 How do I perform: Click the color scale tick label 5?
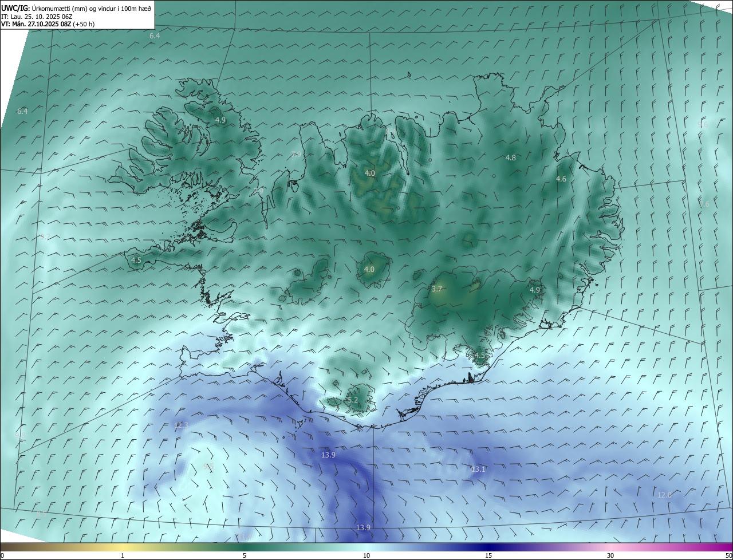pos(245,555)
